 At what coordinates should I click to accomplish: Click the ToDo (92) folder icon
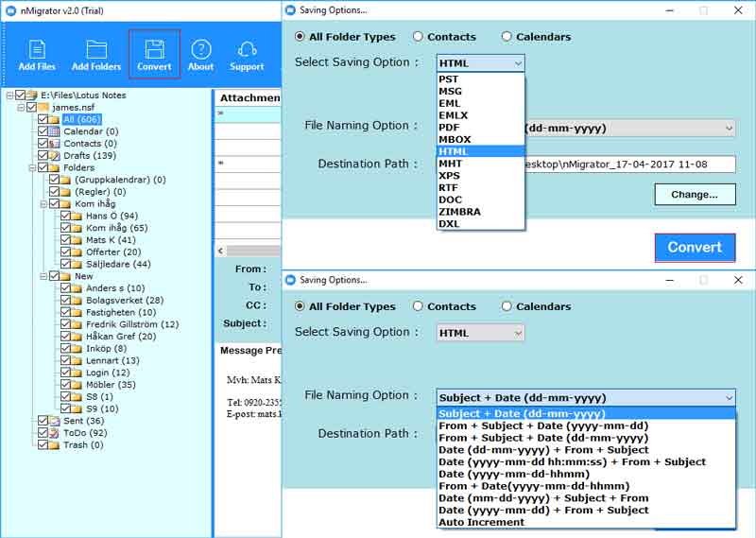(55, 433)
